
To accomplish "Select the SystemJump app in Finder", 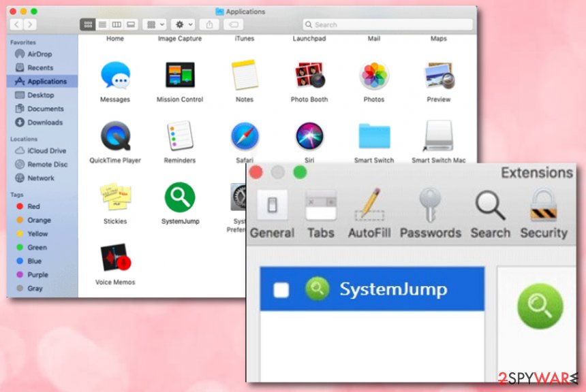I will [x=180, y=197].
